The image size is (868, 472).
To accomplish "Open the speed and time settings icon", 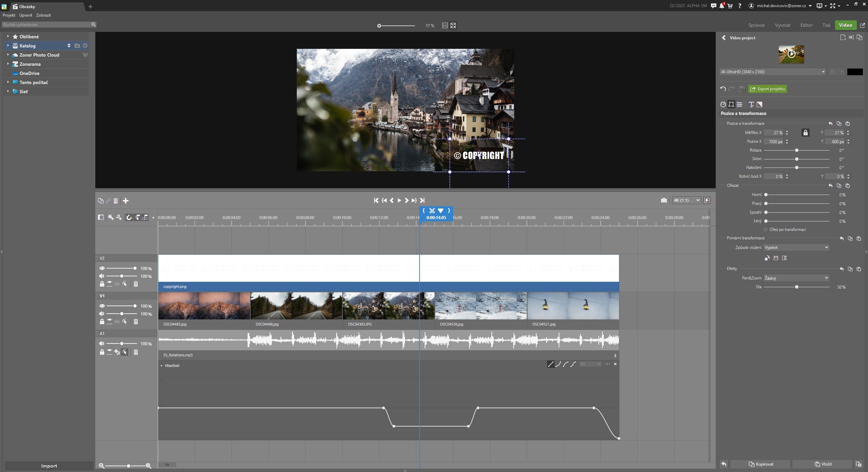I will click(723, 104).
